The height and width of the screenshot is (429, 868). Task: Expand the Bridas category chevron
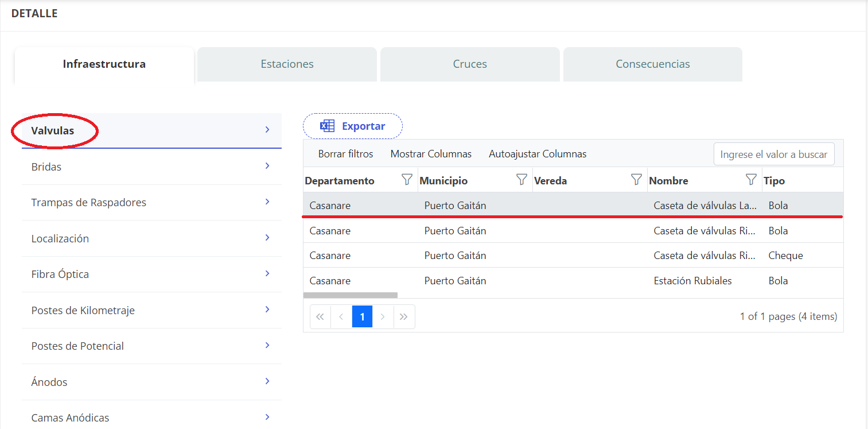point(267,166)
